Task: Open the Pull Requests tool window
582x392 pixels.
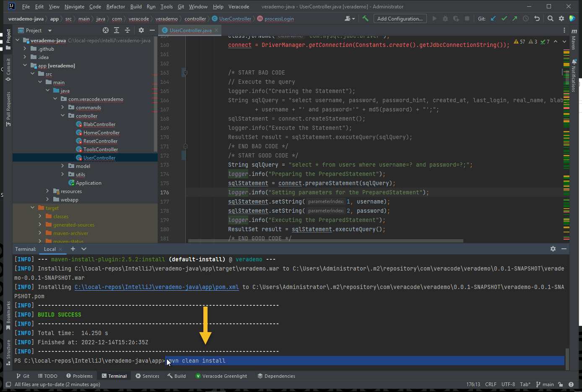Action: [8, 109]
